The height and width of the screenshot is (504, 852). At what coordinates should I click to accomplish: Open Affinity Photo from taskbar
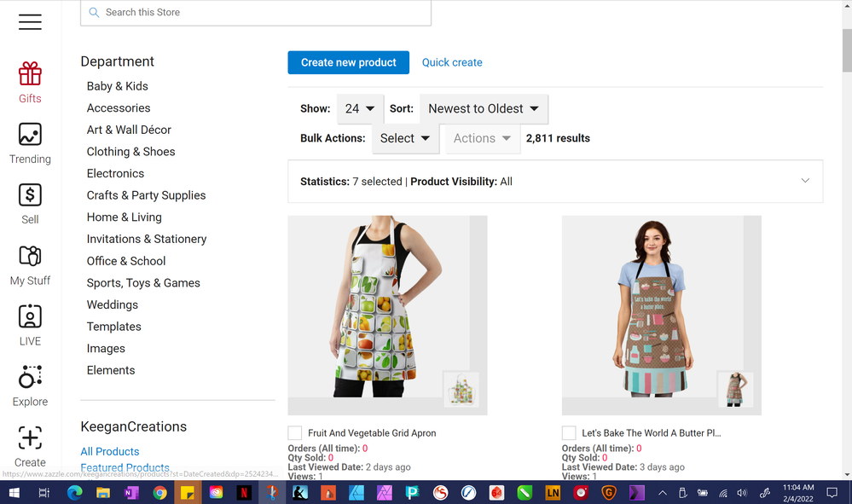[384, 493]
